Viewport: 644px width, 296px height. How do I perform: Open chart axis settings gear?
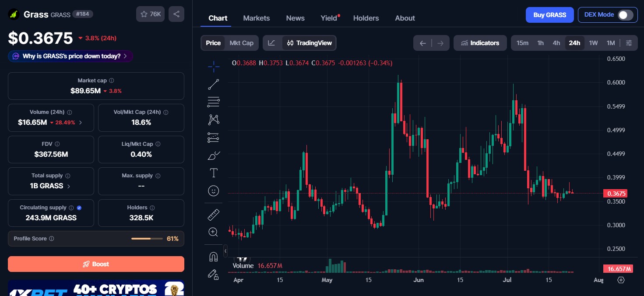[621, 280]
